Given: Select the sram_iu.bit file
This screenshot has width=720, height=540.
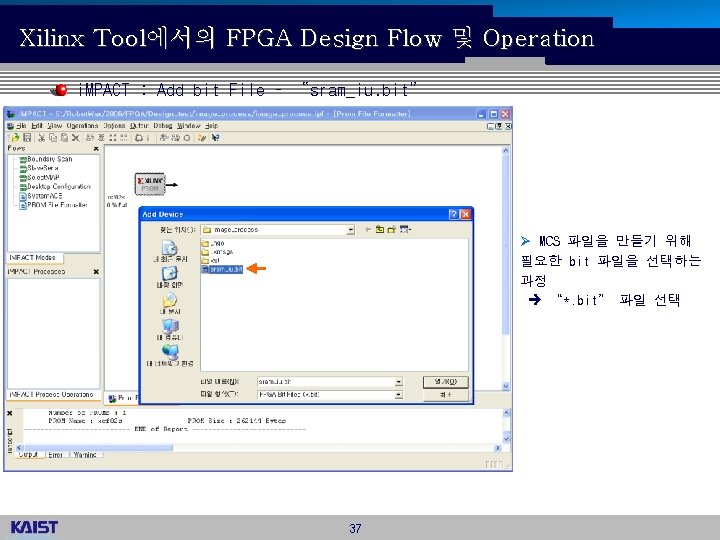Looking at the screenshot, I should 222,269.
